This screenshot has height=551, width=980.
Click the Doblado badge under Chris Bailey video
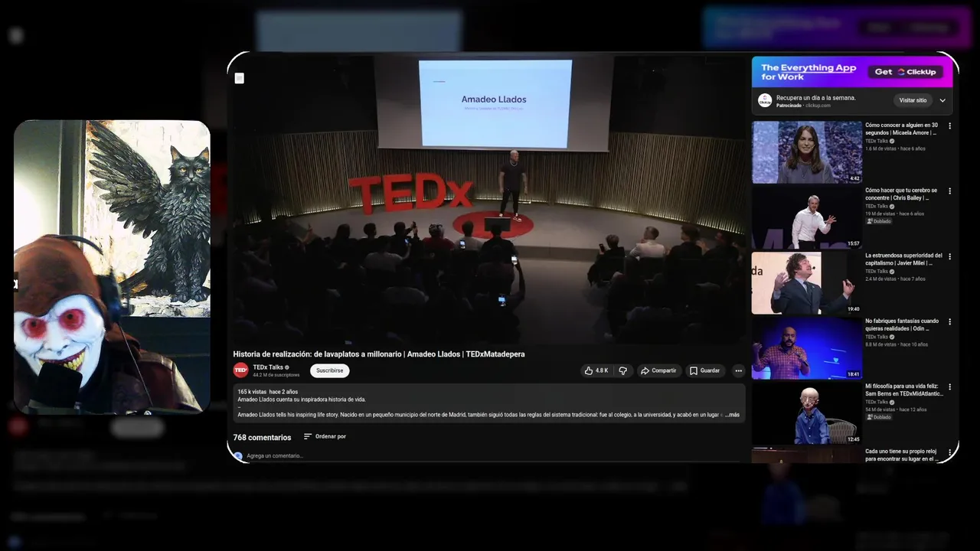(879, 221)
